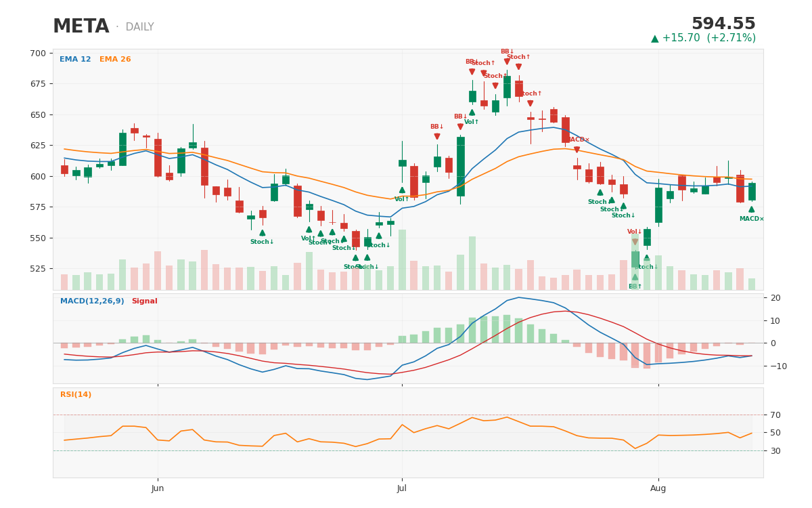Click the 600 price axis label

click(x=39, y=177)
